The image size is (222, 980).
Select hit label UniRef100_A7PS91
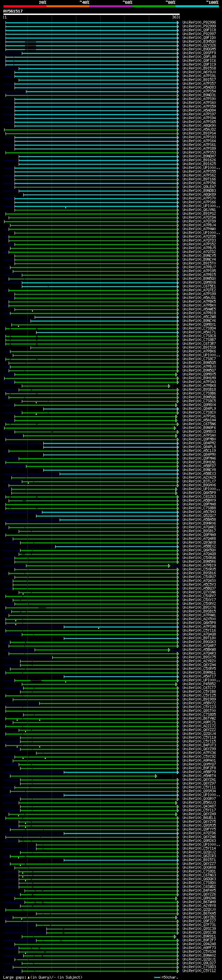click(x=199, y=76)
